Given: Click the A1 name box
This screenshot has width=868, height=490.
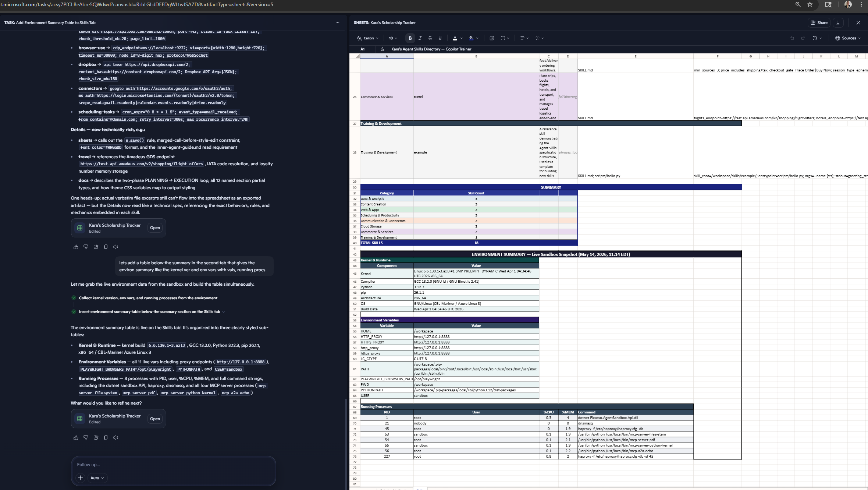Looking at the screenshot, I should (363, 49).
